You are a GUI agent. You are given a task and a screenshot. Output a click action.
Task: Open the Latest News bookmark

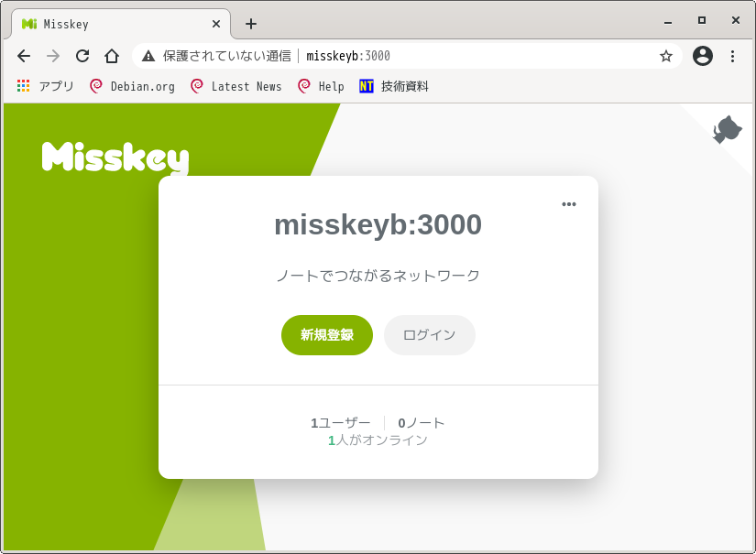(x=236, y=86)
